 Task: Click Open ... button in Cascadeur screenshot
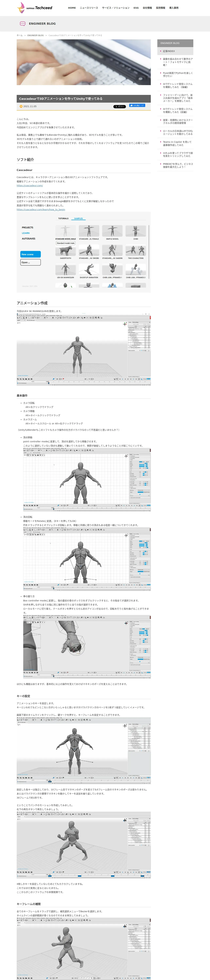(x=30, y=262)
